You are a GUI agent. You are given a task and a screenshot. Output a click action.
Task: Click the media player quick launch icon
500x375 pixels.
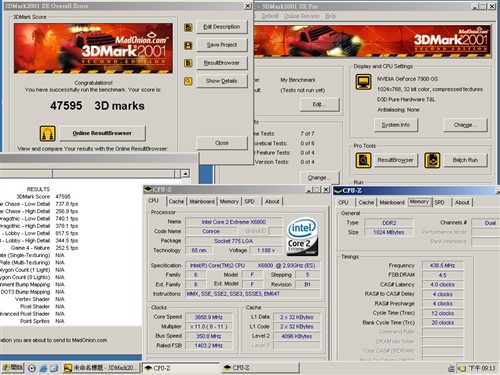[x=32, y=368]
